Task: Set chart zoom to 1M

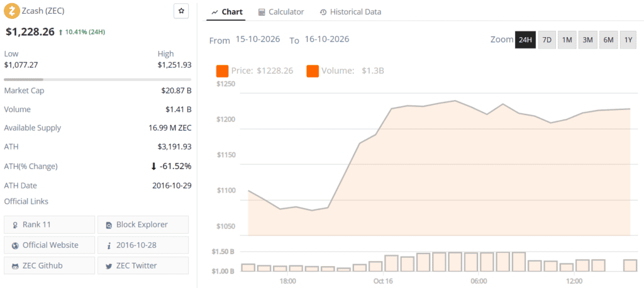Action: tap(567, 40)
